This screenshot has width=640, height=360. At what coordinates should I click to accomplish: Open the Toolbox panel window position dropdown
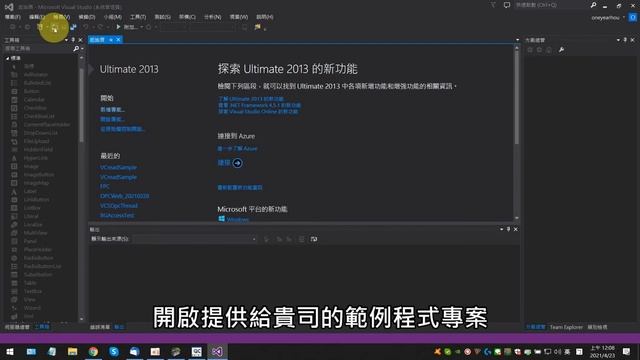(x=66, y=40)
